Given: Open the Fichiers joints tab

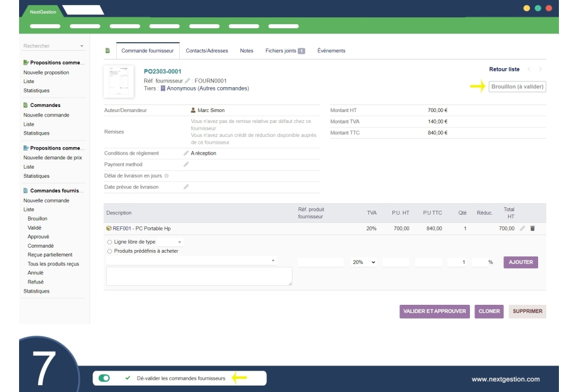Looking at the screenshot, I should tap(284, 51).
